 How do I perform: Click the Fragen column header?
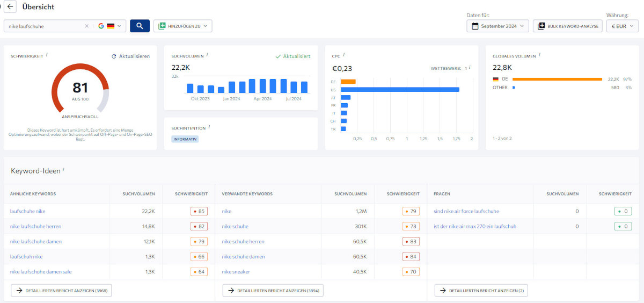coord(442,193)
